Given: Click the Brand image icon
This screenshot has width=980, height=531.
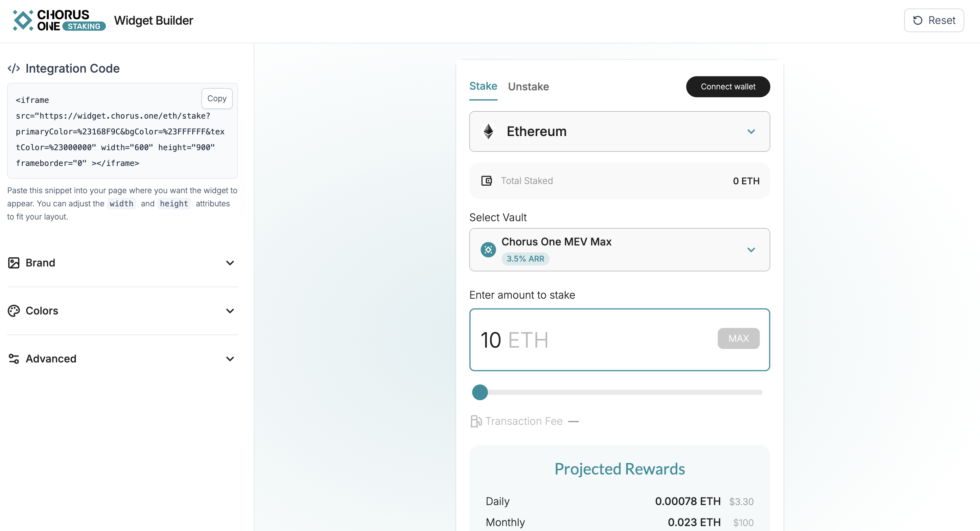Looking at the screenshot, I should pyautogui.click(x=14, y=263).
